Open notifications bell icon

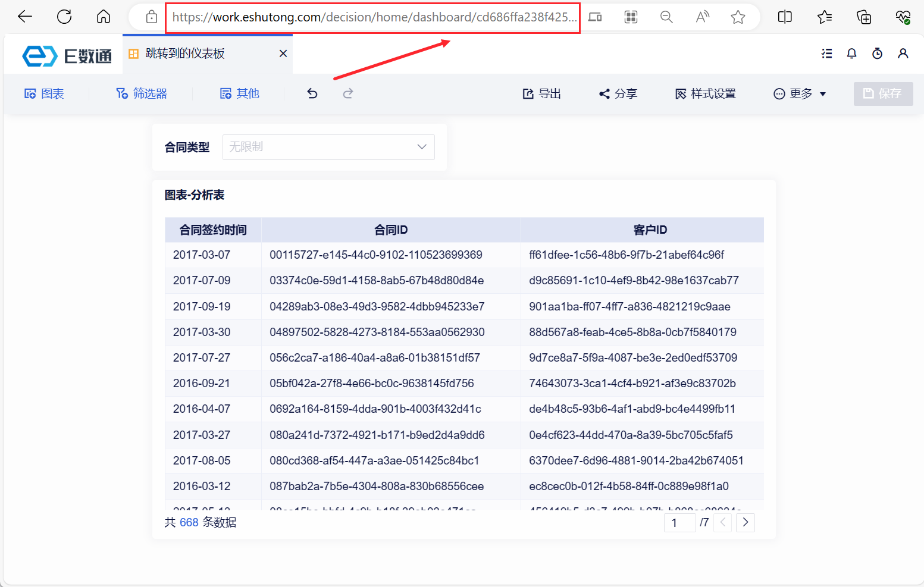pos(852,54)
